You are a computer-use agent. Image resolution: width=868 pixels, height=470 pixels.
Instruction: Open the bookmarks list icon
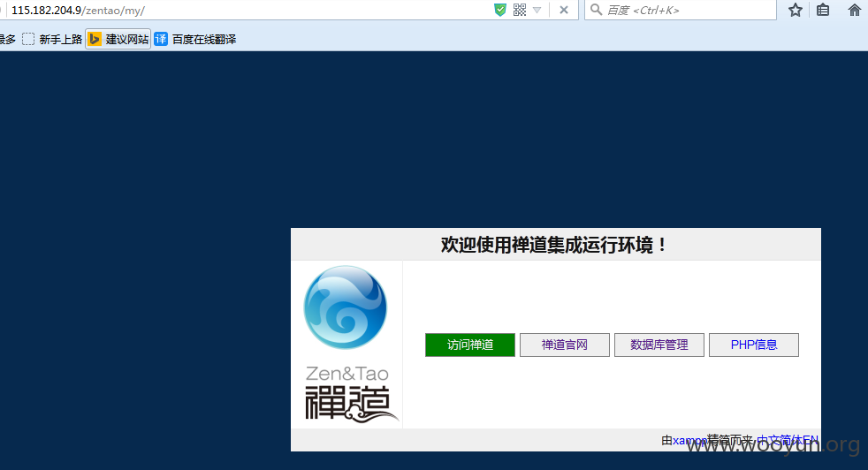click(823, 10)
